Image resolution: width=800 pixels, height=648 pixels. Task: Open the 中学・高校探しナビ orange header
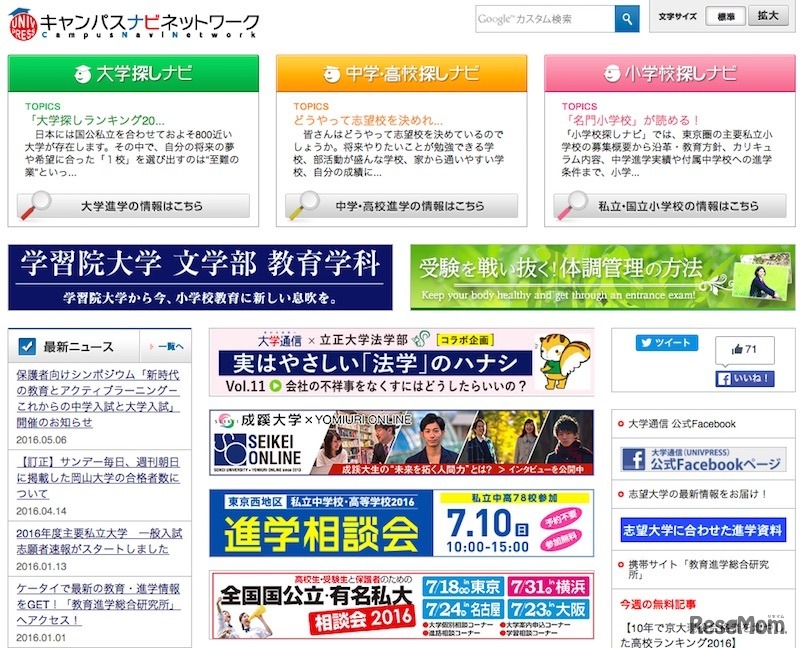(x=402, y=73)
